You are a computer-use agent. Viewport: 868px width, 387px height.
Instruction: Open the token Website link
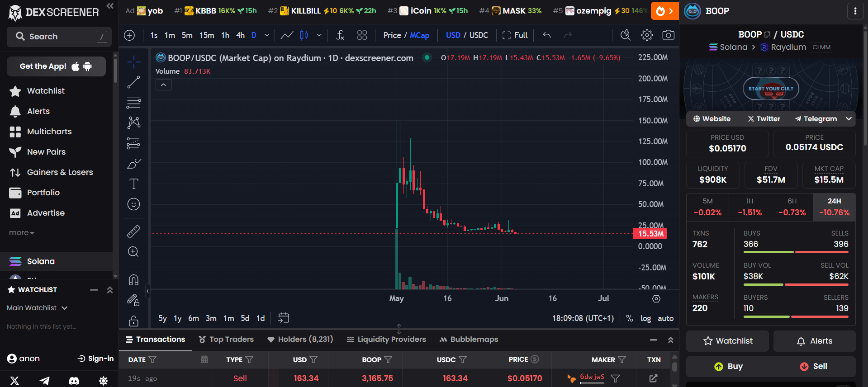712,119
